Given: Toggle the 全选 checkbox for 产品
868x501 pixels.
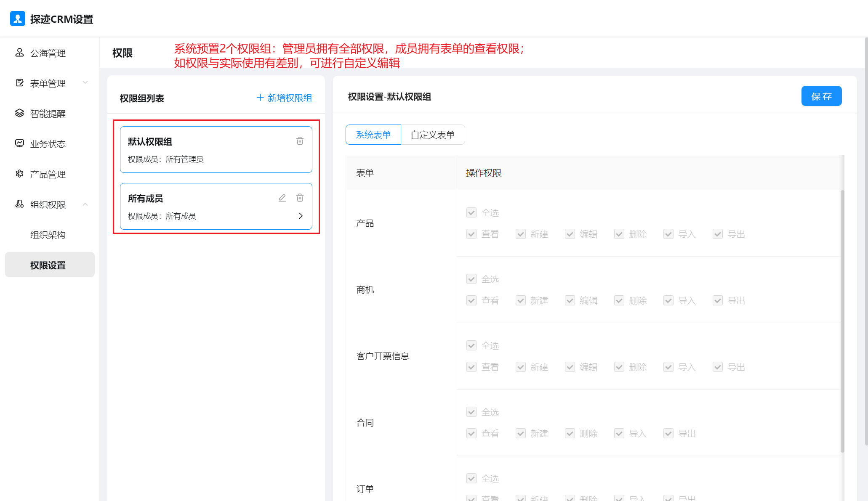Looking at the screenshot, I should pos(471,213).
